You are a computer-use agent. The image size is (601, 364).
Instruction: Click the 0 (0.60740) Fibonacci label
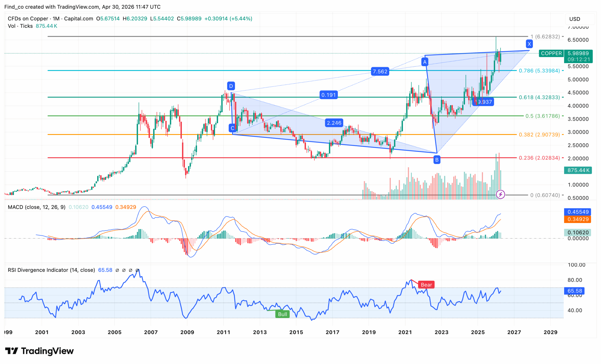(545, 195)
